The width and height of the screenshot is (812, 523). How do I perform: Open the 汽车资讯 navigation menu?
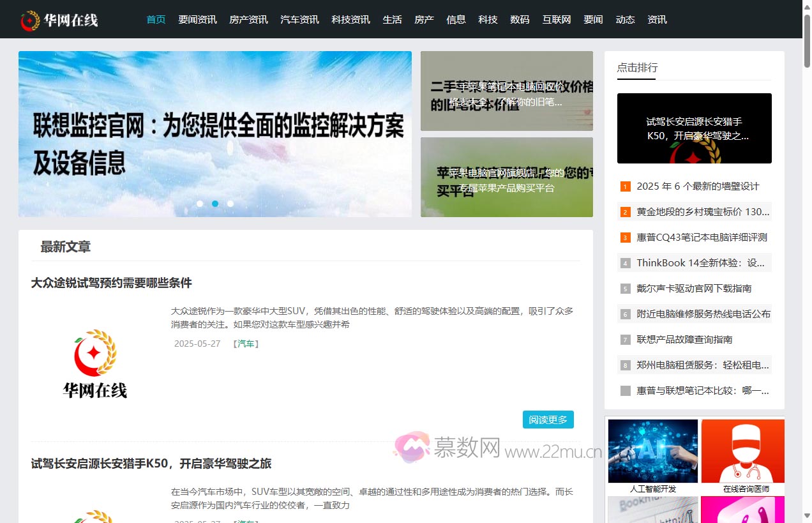point(299,19)
